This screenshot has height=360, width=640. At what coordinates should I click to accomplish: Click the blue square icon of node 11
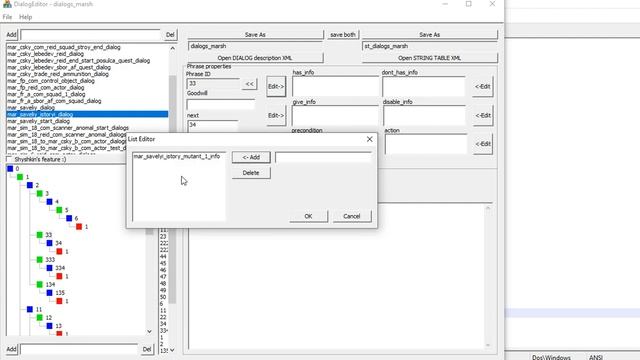[x=30, y=309]
